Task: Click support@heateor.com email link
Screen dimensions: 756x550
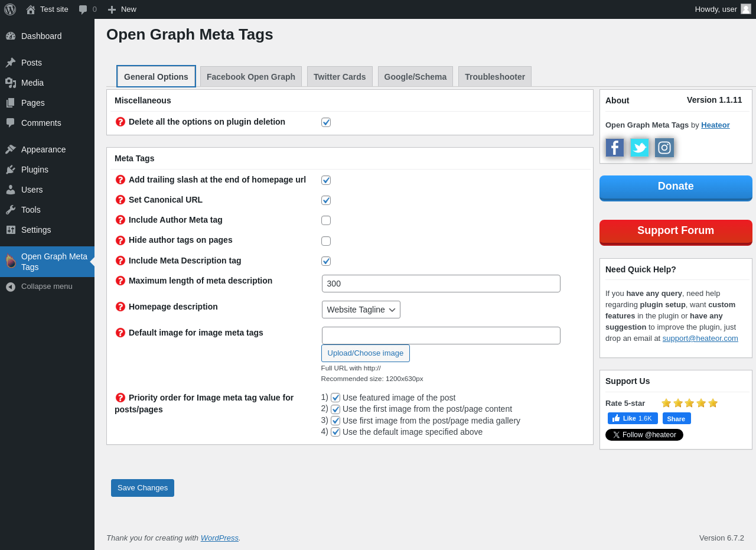Action: [x=700, y=338]
